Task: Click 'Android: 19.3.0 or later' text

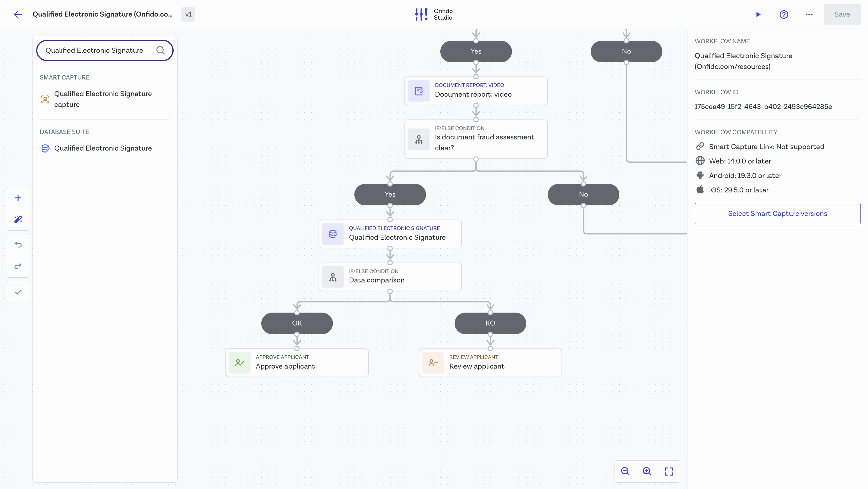Action: click(x=745, y=176)
